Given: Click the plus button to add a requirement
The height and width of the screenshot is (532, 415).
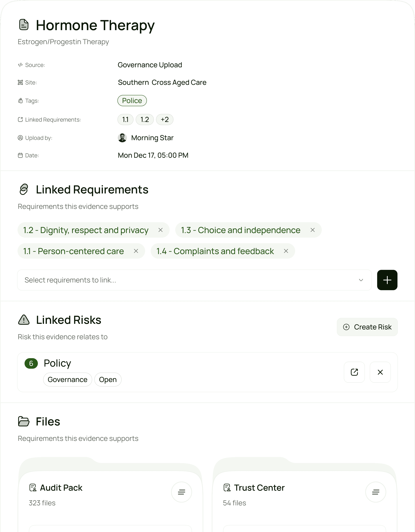Looking at the screenshot, I should click(387, 280).
